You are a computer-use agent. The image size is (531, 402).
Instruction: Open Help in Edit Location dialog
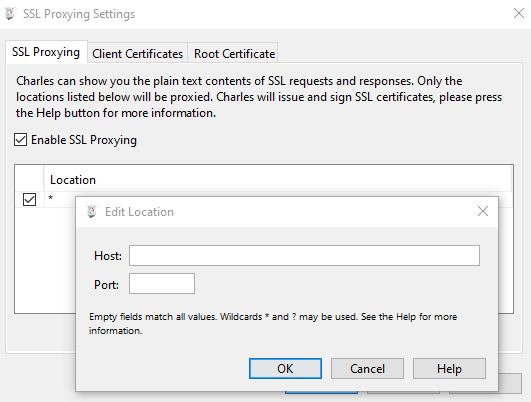449,368
